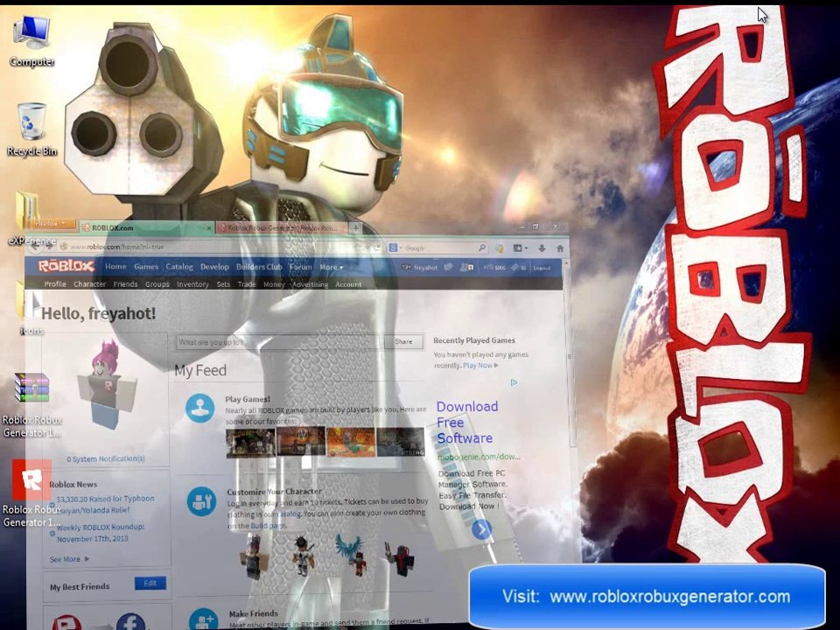Click the Firefox home icon
Viewport: 840px width, 630px height.
[x=560, y=248]
